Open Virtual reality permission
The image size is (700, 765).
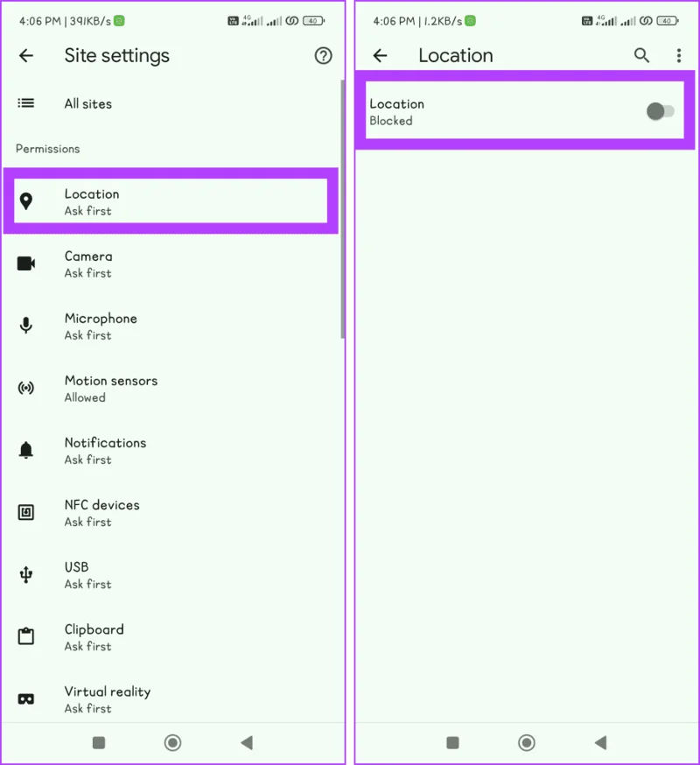coord(171,699)
